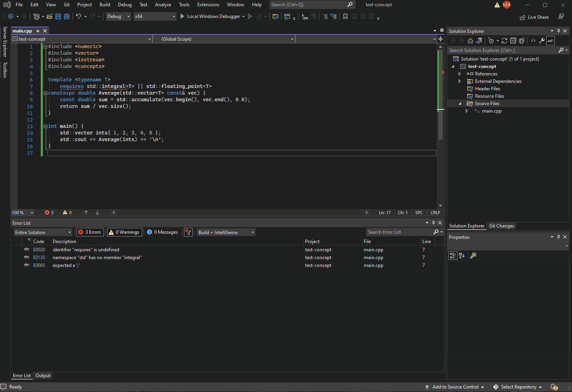Expand the References node
Viewport: 572px width, 392px height.
(x=460, y=74)
